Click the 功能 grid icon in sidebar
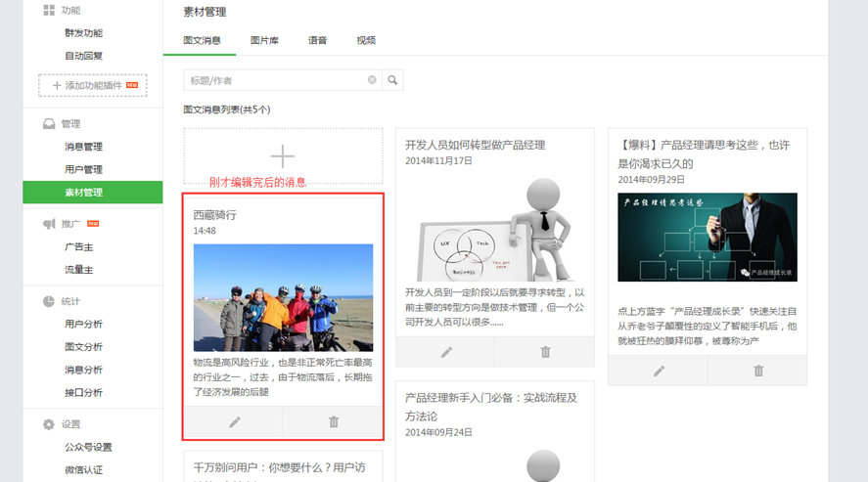The width and height of the screenshot is (868, 482). click(x=49, y=10)
